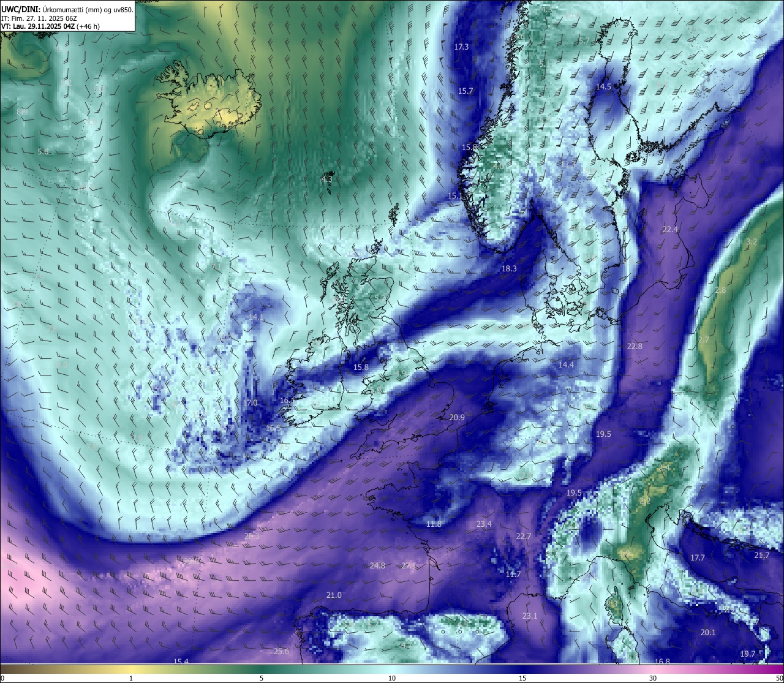Click the map value 20.9

coord(457,418)
